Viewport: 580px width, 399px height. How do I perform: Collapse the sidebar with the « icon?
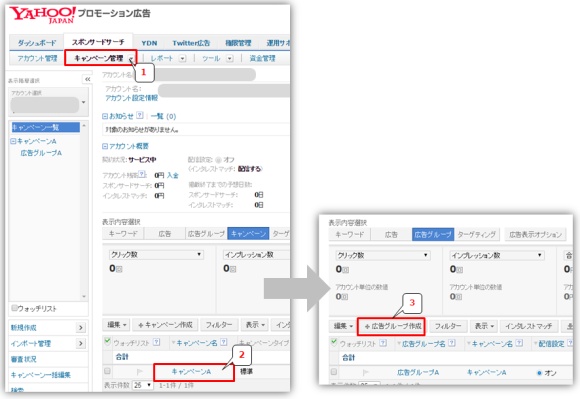point(87,79)
